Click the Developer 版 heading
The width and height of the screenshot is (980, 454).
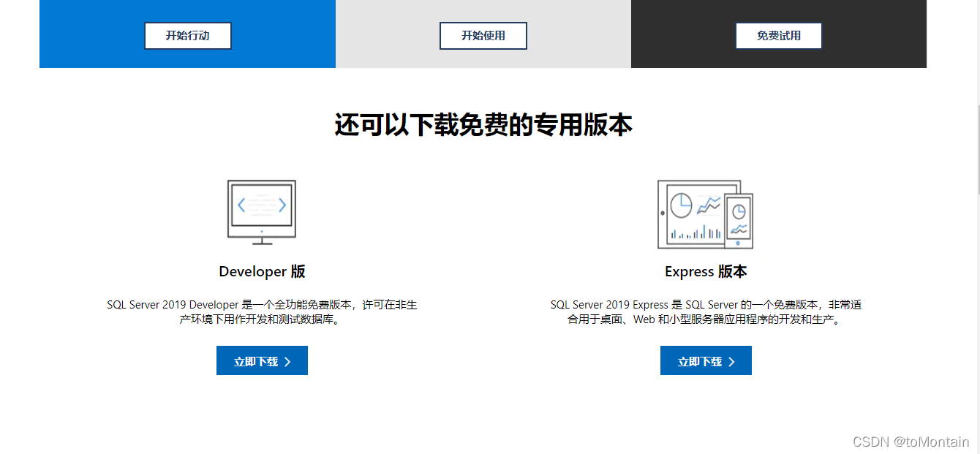tap(262, 272)
